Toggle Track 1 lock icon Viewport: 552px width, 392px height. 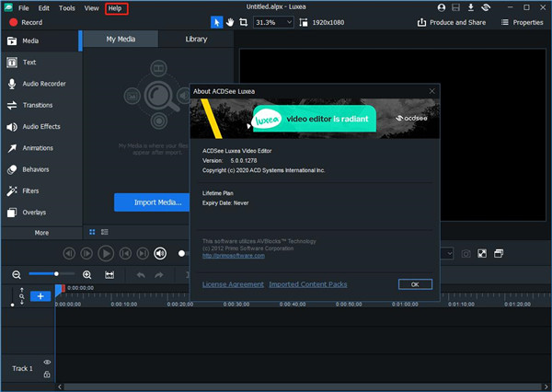point(47,374)
